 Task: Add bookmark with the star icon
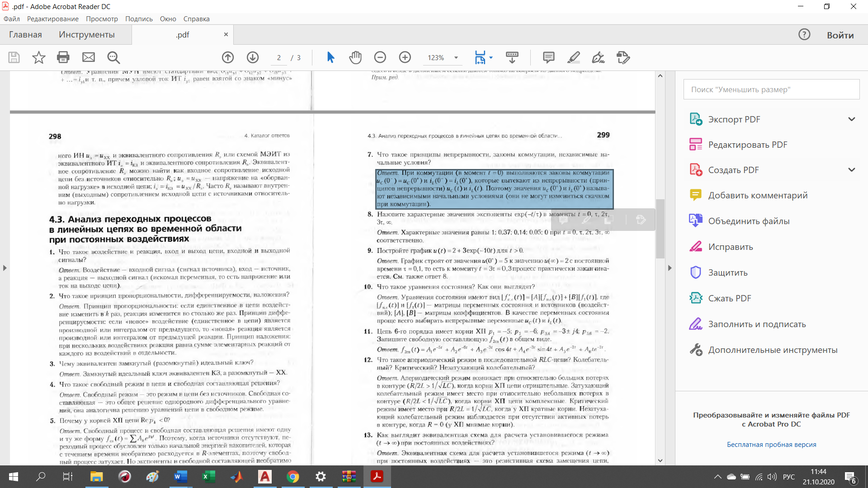pos(39,57)
